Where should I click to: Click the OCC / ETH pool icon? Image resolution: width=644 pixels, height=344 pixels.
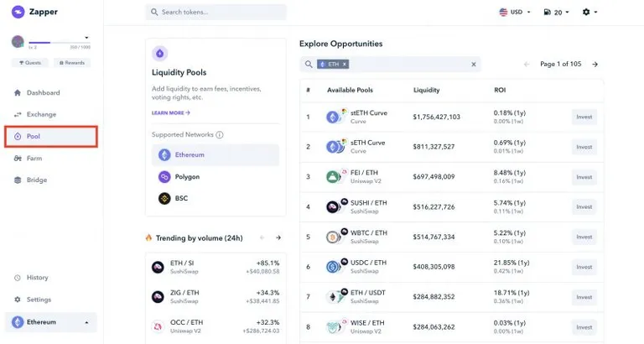tap(158, 326)
